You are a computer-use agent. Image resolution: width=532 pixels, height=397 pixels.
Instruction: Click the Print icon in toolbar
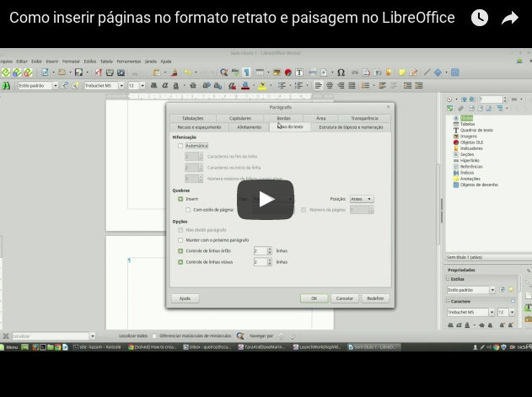pyautogui.click(x=110, y=72)
